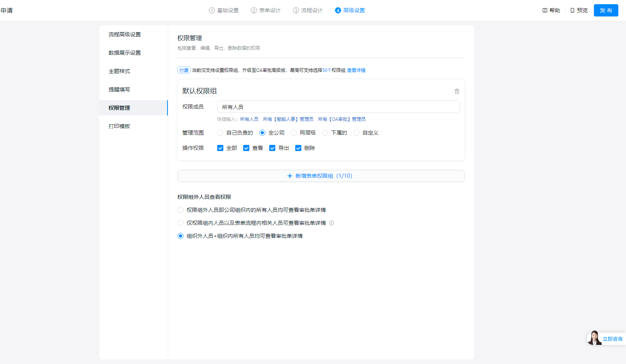Open 打印模板 in sidebar
The height and width of the screenshot is (364, 626).
[x=133, y=126]
